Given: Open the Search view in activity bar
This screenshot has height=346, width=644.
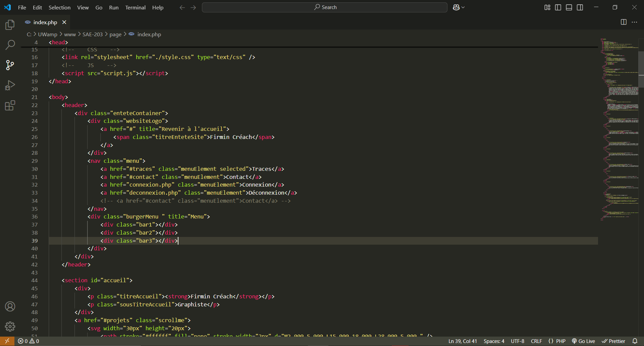Looking at the screenshot, I should (x=10, y=45).
